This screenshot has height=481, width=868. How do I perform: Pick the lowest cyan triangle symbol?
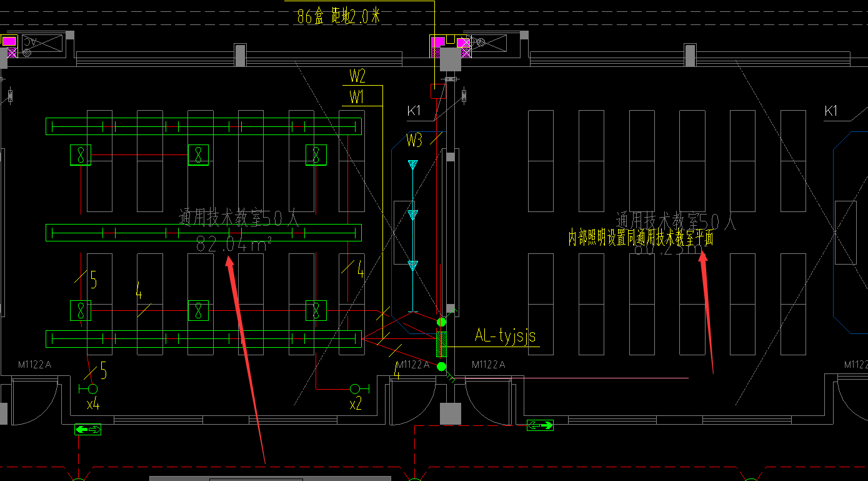(x=412, y=266)
